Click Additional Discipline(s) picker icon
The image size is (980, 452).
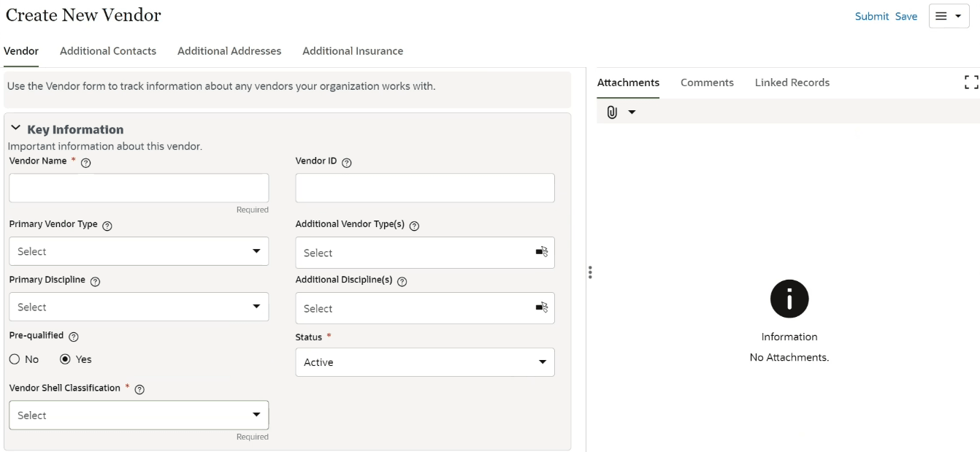pos(542,307)
